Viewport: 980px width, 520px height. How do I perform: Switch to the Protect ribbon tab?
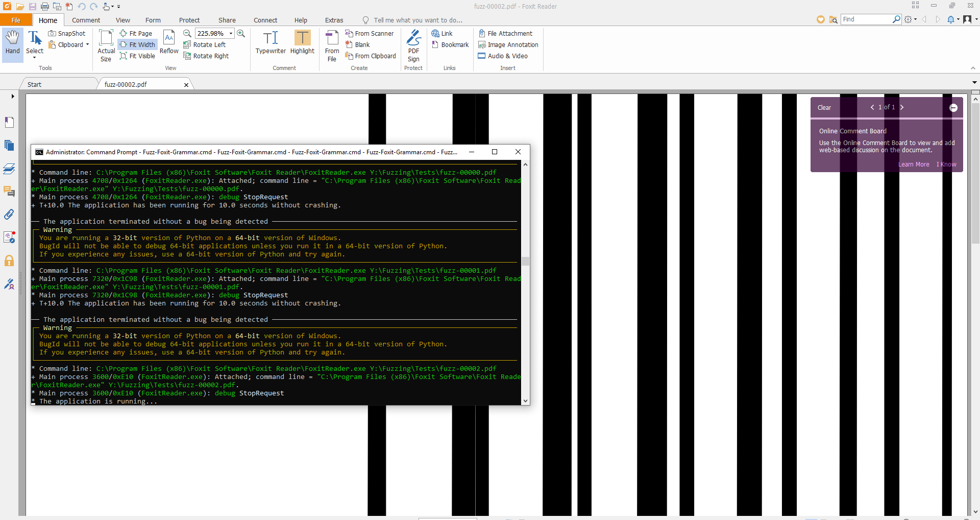pos(189,20)
